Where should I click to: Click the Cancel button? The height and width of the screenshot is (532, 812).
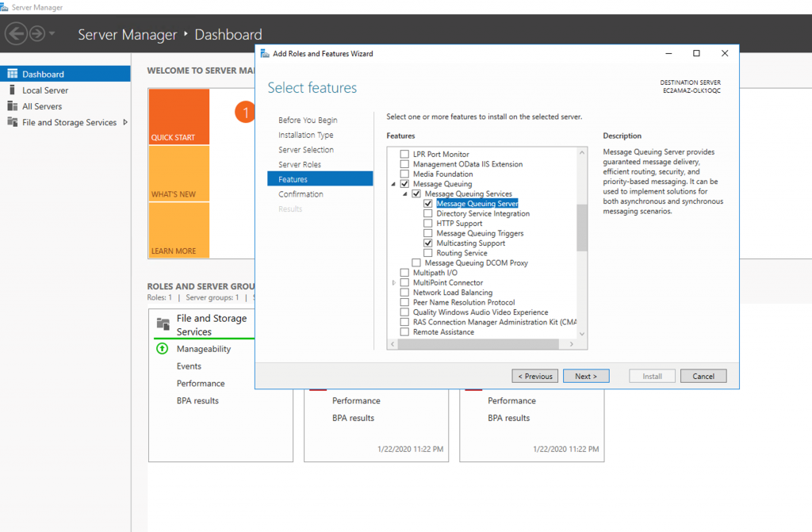point(703,375)
